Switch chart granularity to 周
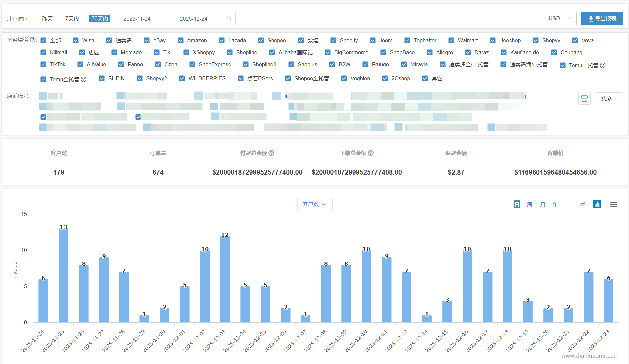629x364 pixels. [x=529, y=205]
